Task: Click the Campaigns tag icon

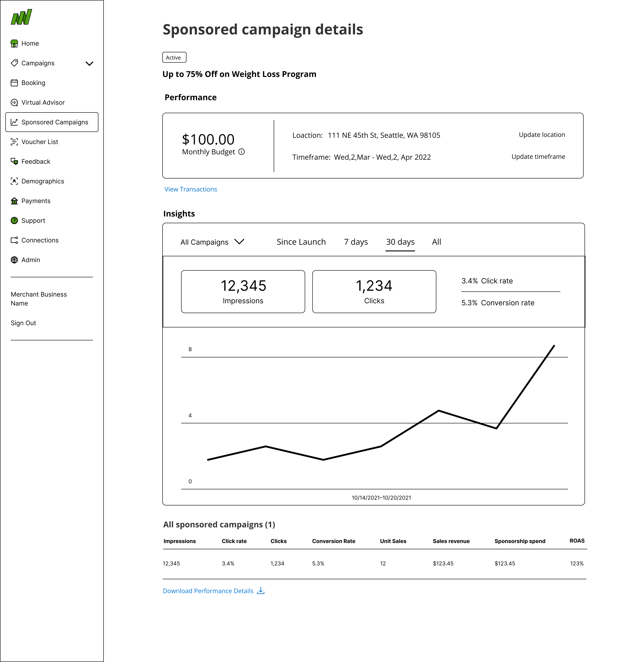Action: [14, 63]
